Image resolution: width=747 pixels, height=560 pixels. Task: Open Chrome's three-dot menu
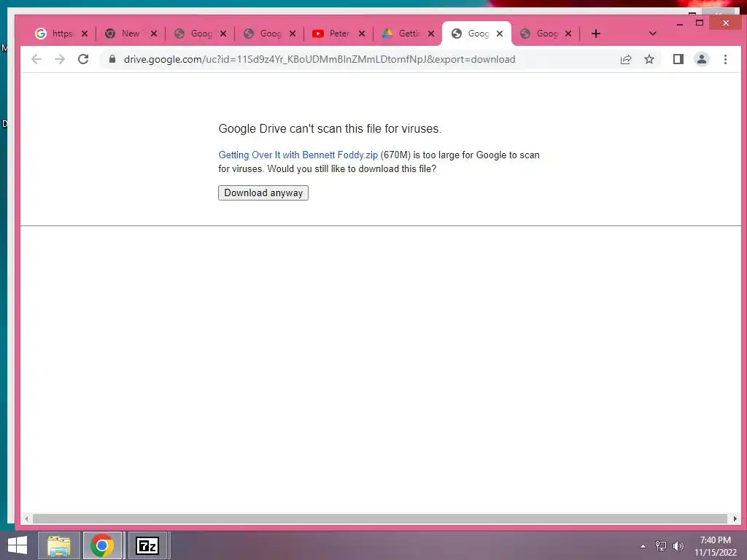coord(725,59)
